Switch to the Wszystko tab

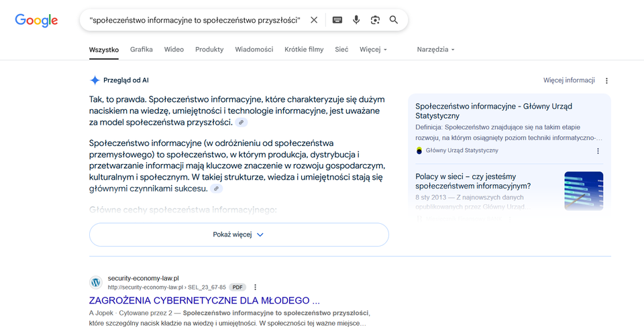coord(104,50)
